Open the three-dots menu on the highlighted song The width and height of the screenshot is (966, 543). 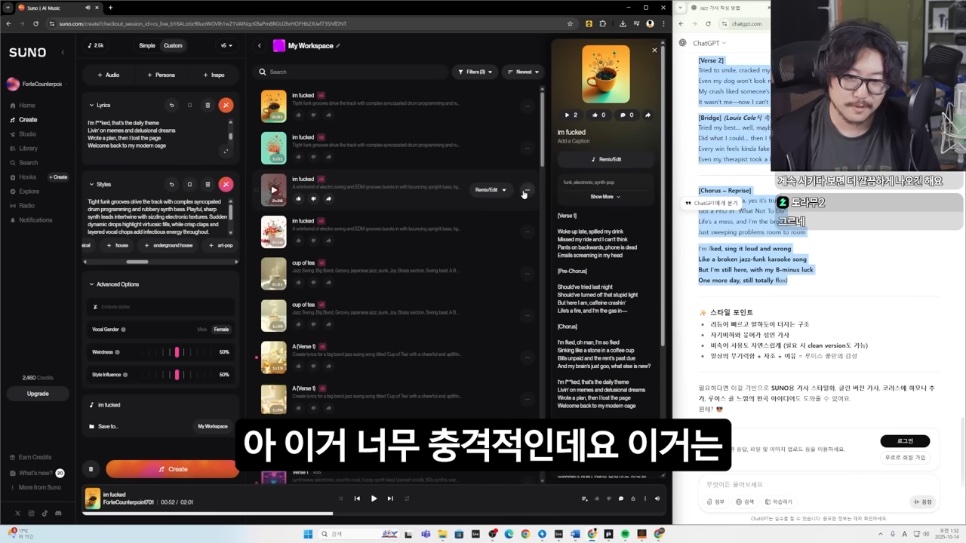[527, 190]
